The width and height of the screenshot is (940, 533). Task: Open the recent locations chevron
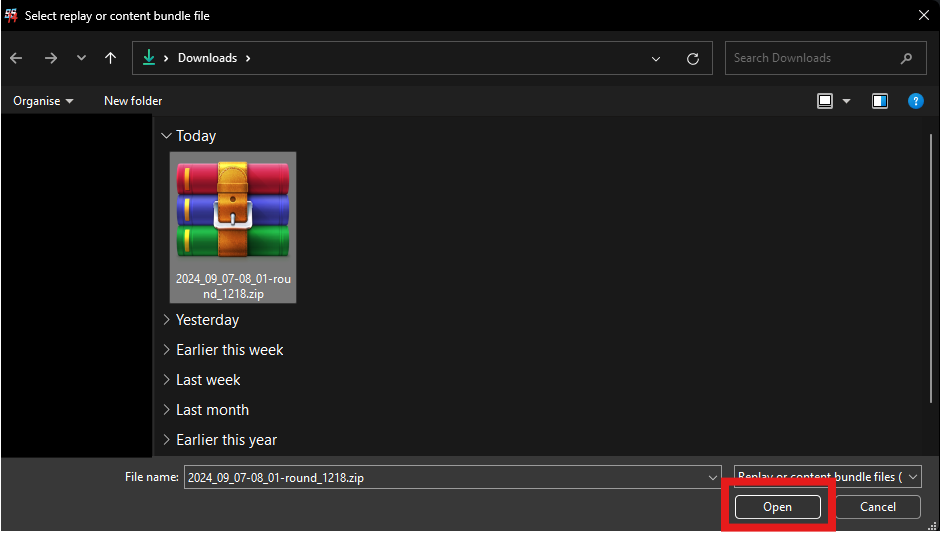tap(81, 58)
